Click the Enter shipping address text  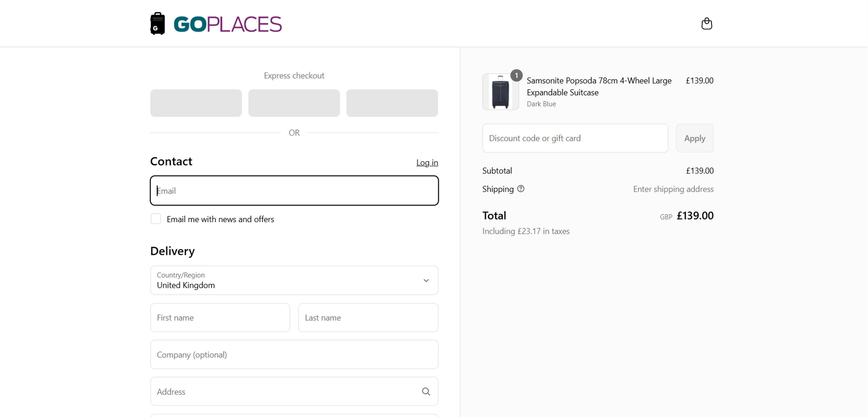(673, 189)
